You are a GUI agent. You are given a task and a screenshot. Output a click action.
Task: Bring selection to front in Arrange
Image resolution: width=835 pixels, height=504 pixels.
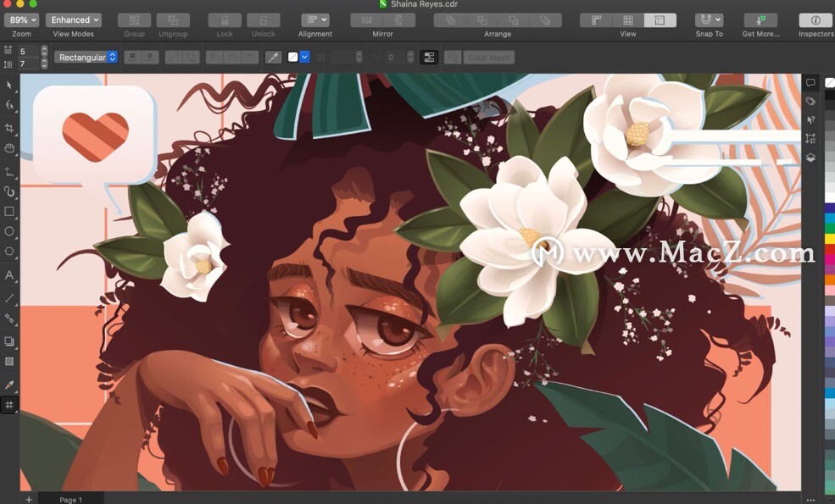click(450, 20)
